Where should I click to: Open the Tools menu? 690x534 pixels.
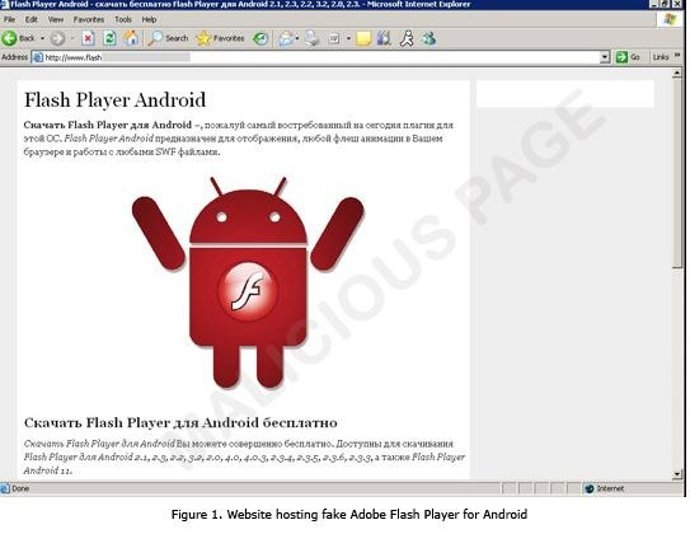[x=123, y=19]
